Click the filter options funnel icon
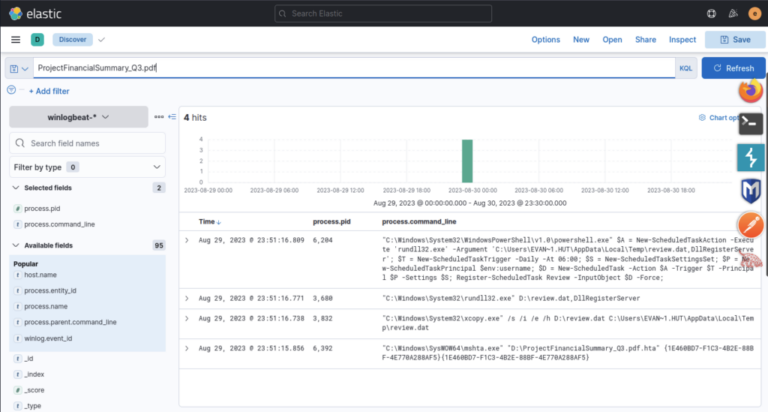 [x=11, y=90]
